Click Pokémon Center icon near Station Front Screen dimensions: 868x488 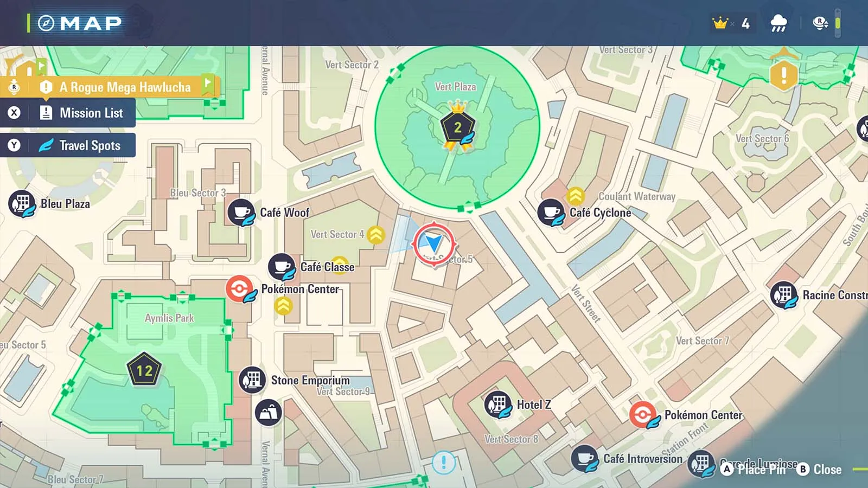[x=643, y=415]
